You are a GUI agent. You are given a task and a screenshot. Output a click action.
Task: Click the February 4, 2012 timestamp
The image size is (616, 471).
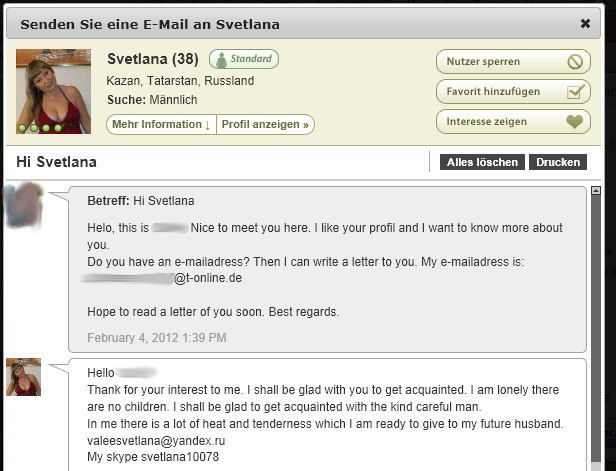pos(157,338)
